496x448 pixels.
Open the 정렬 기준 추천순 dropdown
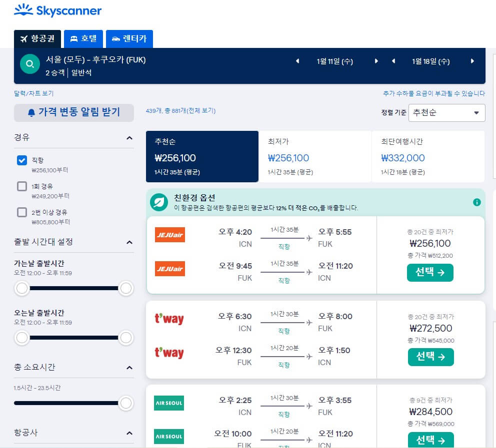coord(446,113)
